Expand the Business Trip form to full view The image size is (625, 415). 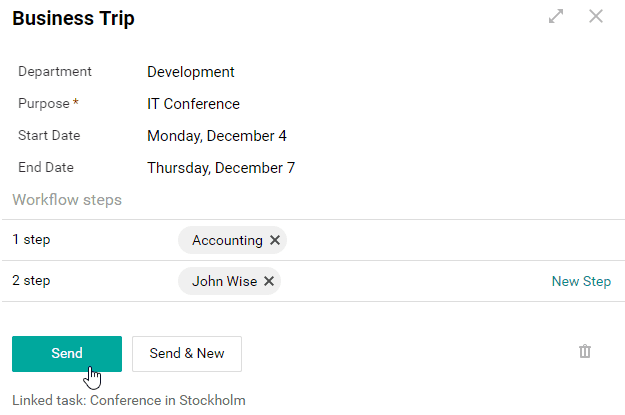[556, 16]
